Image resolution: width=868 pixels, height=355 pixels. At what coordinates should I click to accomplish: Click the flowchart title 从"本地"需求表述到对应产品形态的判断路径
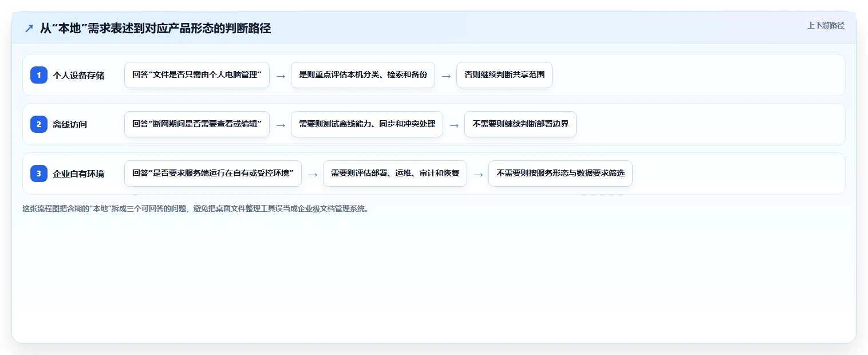coord(155,29)
